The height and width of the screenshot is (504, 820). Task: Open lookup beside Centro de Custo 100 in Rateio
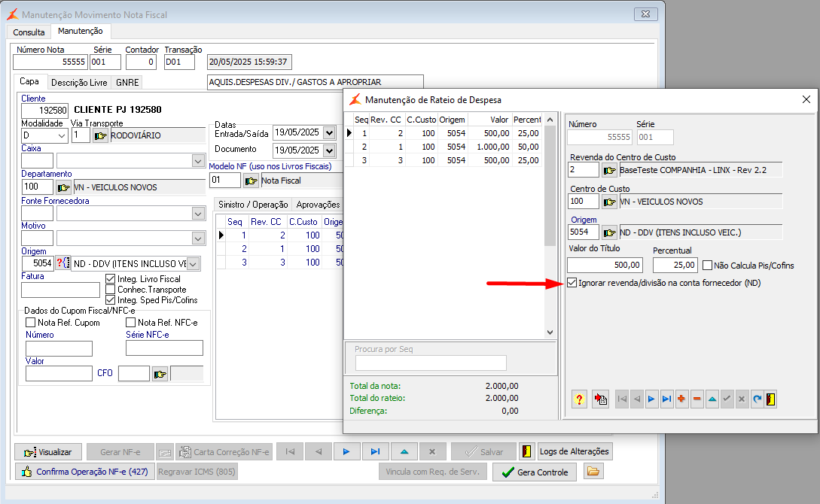[609, 202]
